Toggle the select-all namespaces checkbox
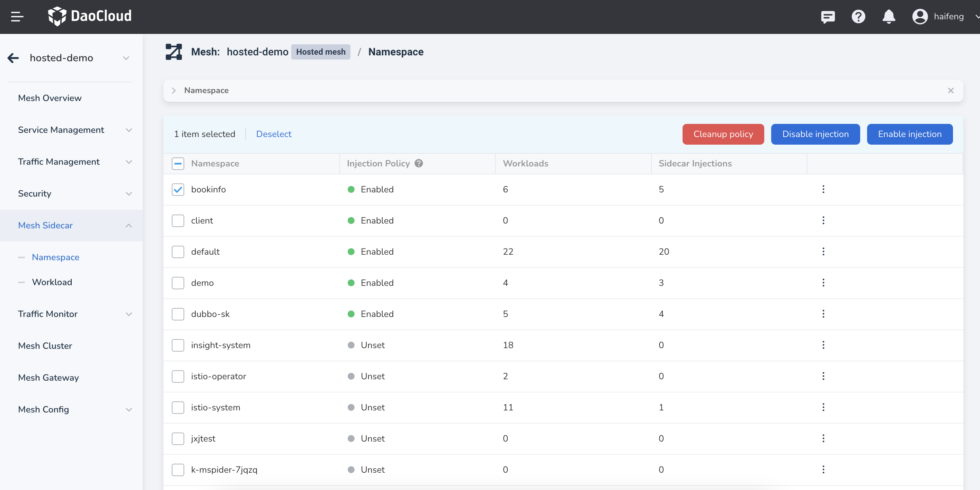980x490 pixels. [x=178, y=163]
